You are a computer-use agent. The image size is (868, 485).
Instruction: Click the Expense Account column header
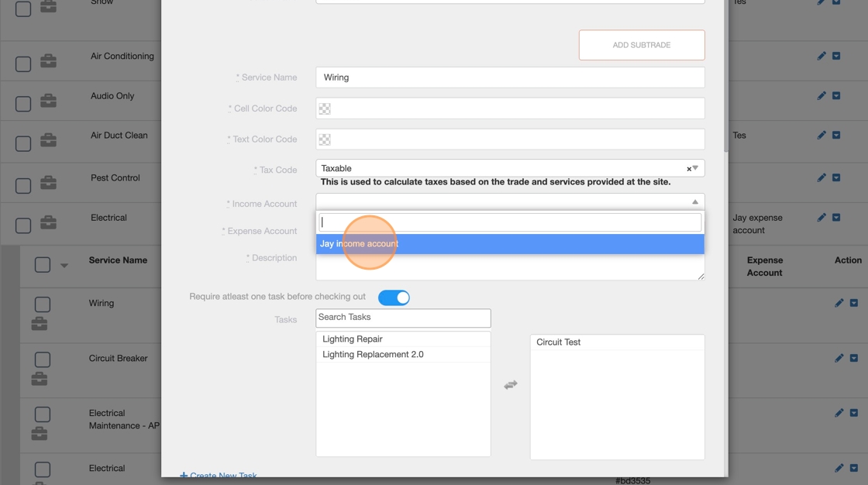[x=764, y=267]
